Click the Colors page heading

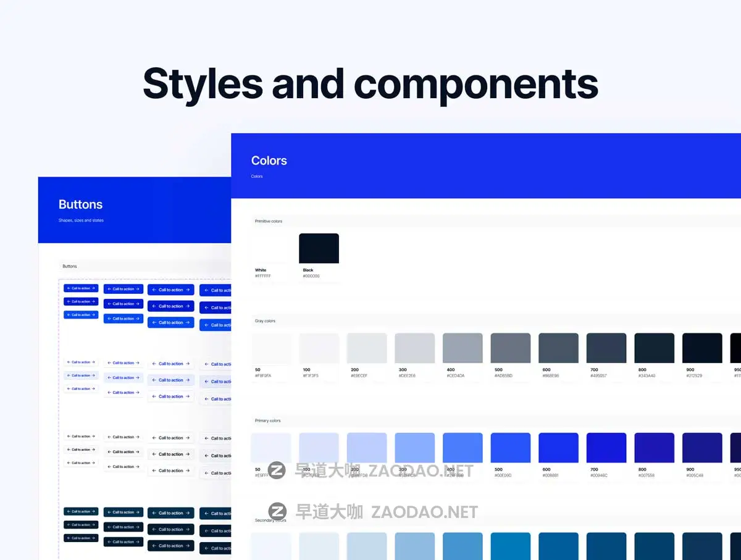point(269,161)
